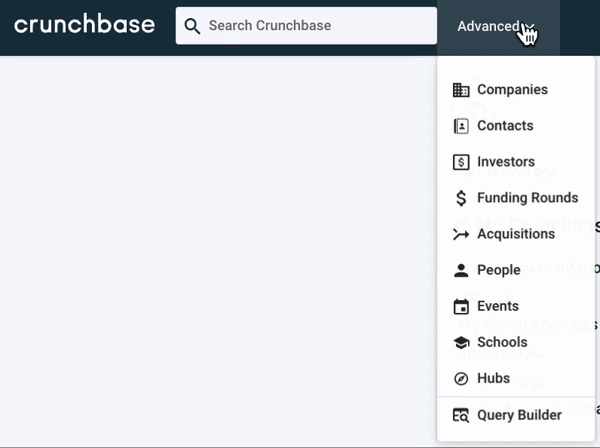This screenshot has width=600, height=448.
Task: Click the Events calendar icon
Action: pos(461,306)
